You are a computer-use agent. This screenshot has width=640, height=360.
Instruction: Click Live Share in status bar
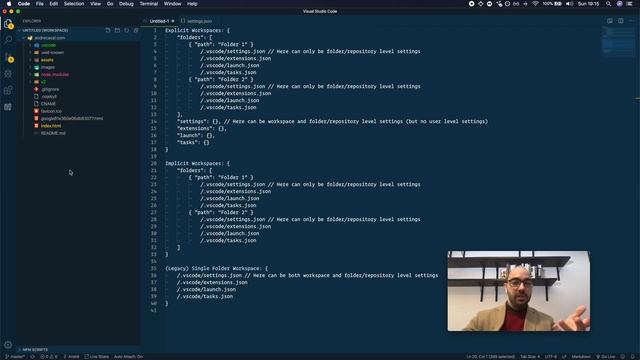pos(97,356)
